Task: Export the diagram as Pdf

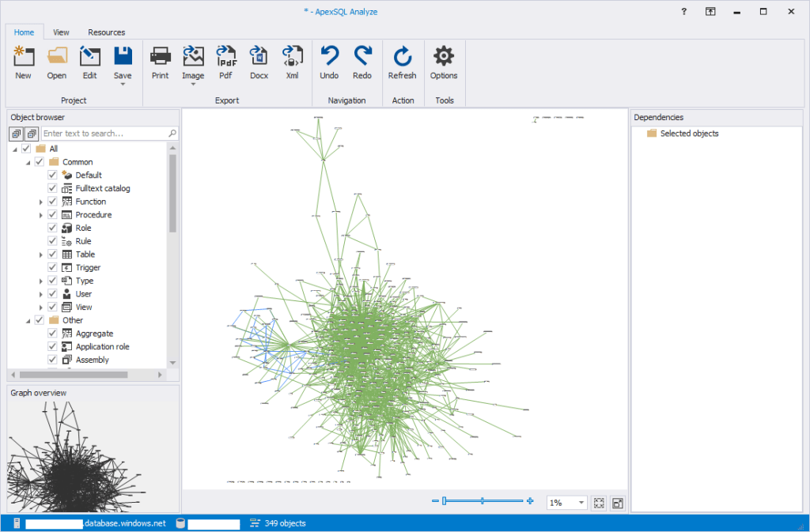Action: click(x=226, y=57)
